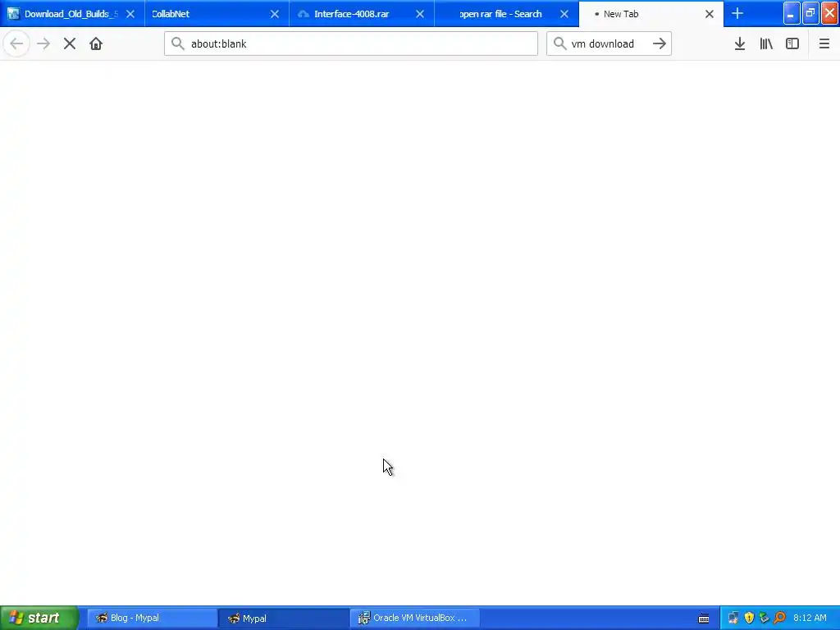Viewport: 840px width, 630px height.
Task: Close the CollabNet tab
Action: pos(275,14)
